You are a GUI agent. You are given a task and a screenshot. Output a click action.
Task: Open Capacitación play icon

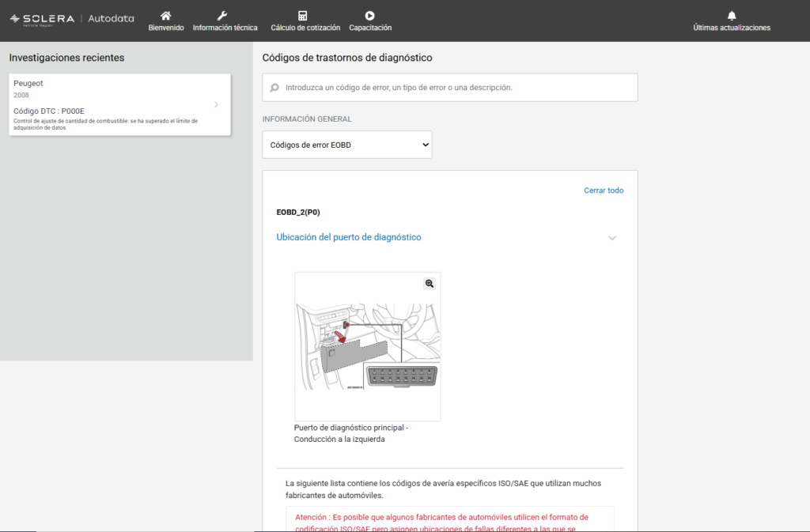[369, 15]
